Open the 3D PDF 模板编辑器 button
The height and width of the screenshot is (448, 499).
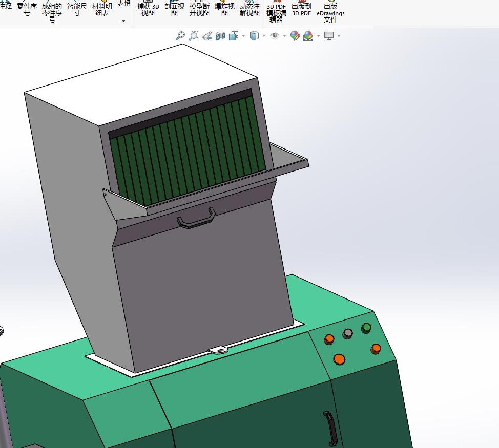click(276, 11)
